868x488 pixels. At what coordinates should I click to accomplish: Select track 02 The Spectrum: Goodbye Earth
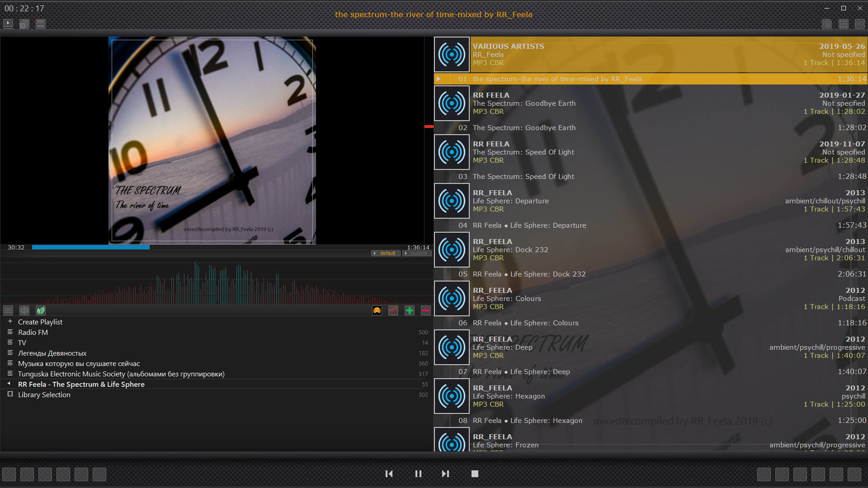pyautogui.click(x=524, y=128)
